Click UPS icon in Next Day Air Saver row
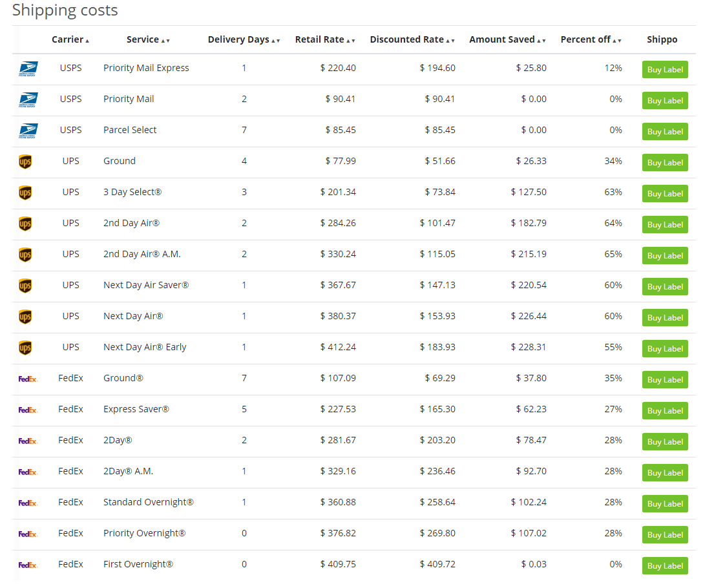 (x=25, y=286)
